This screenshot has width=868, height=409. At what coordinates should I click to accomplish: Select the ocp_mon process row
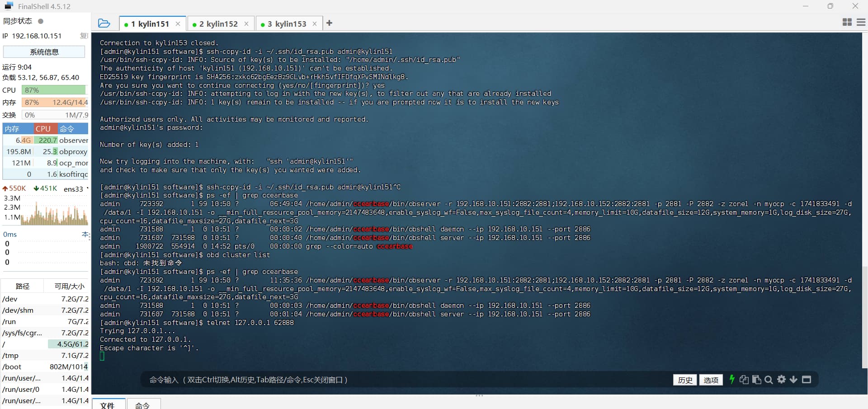pos(45,163)
